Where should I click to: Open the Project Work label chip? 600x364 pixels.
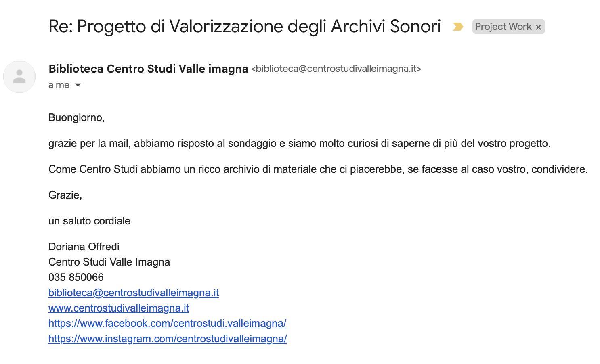point(503,27)
